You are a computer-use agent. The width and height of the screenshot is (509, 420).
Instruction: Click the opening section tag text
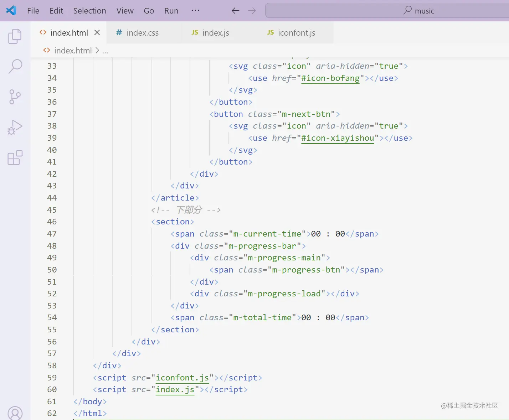(x=173, y=222)
